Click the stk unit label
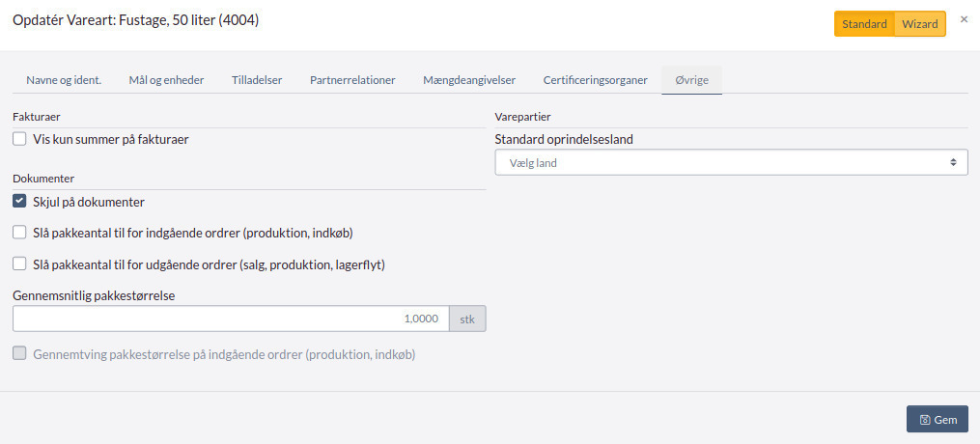The height and width of the screenshot is (444, 980). [467, 319]
